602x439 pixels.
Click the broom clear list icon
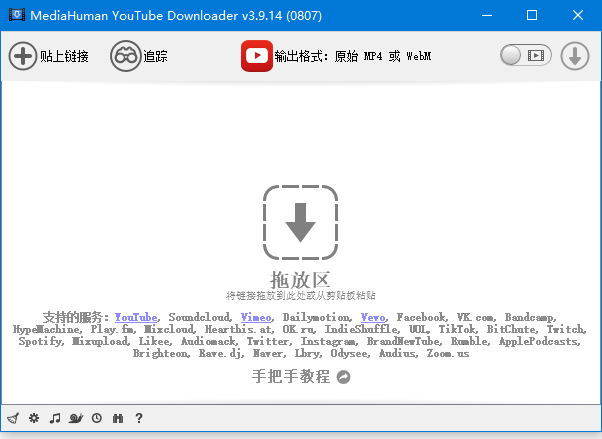click(x=13, y=418)
